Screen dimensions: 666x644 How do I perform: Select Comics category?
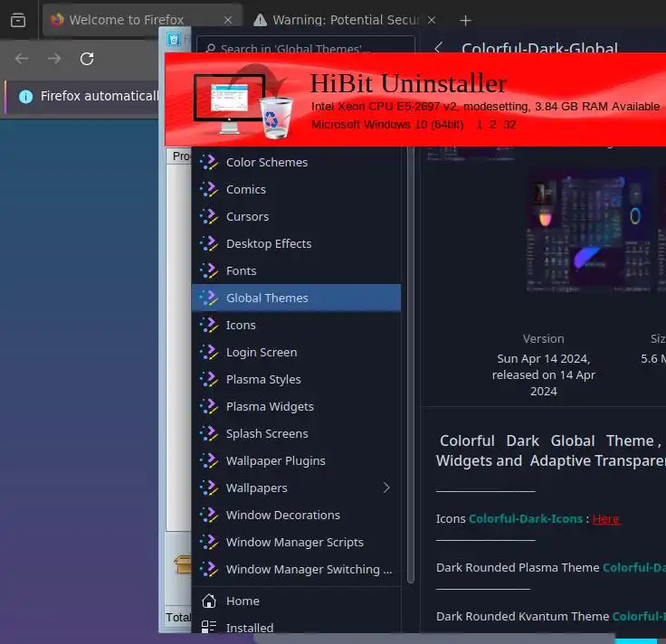point(296,189)
